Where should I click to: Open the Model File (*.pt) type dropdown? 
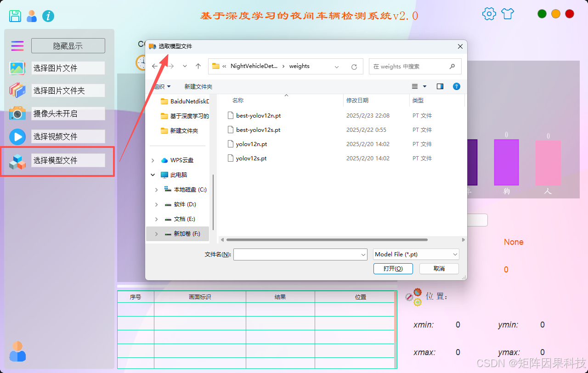pos(416,254)
